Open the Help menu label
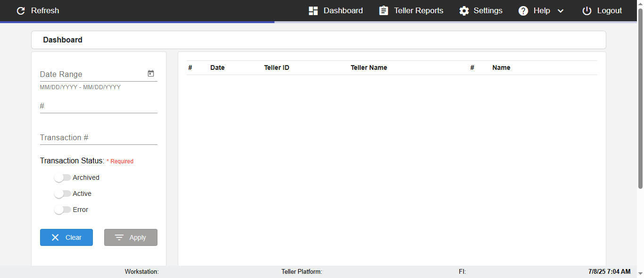644x278 pixels. click(x=542, y=10)
